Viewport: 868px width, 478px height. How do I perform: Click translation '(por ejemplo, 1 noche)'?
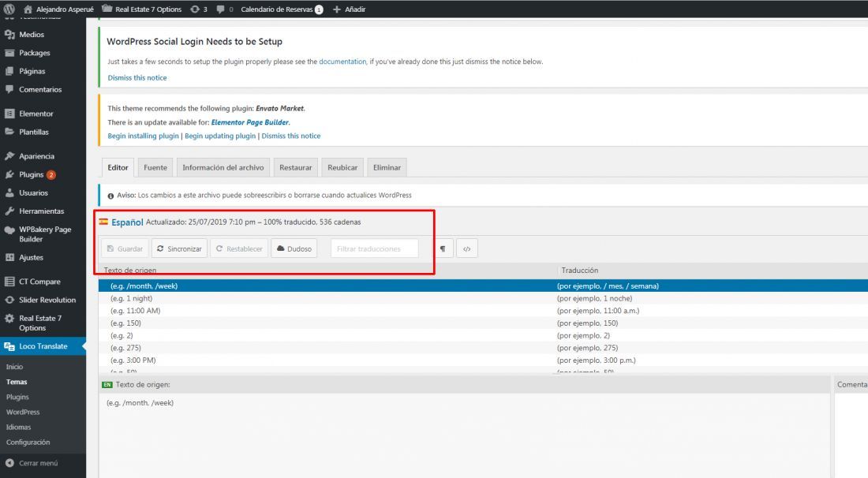click(594, 298)
